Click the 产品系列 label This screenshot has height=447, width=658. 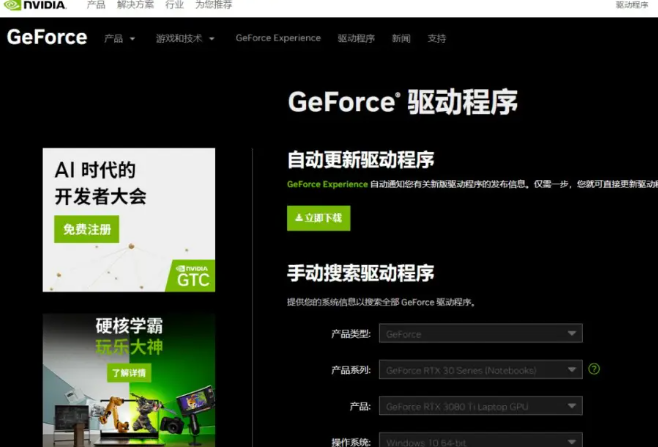coord(351,370)
